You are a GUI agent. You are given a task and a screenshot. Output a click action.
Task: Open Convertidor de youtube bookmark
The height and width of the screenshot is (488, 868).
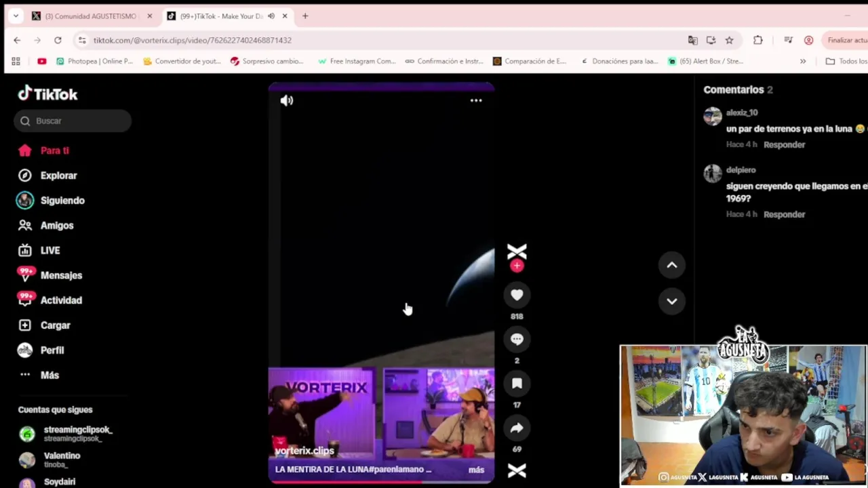point(182,61)
